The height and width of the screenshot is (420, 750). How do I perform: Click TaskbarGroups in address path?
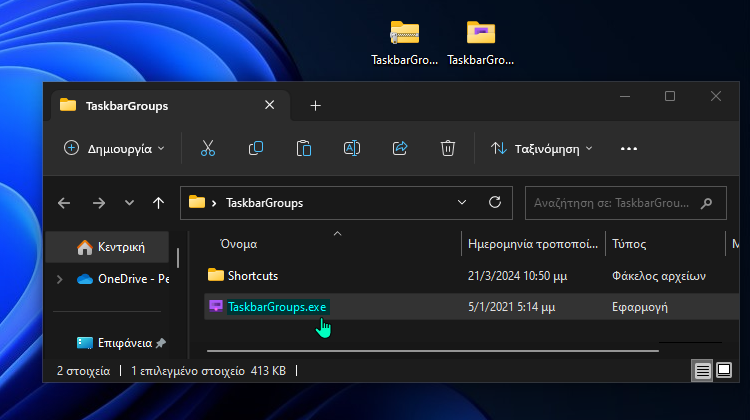265,203
